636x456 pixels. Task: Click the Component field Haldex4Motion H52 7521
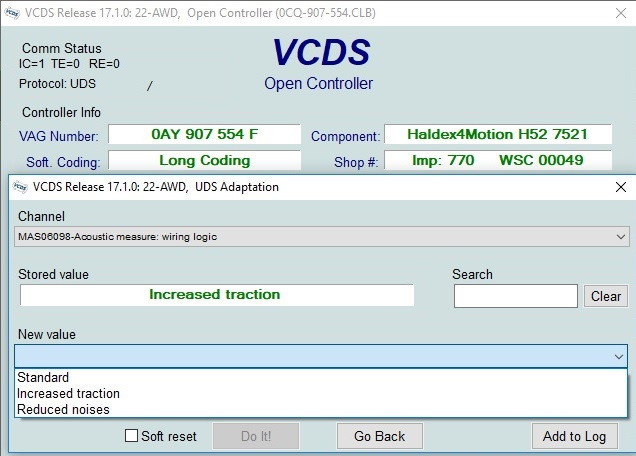click(498, 134)
